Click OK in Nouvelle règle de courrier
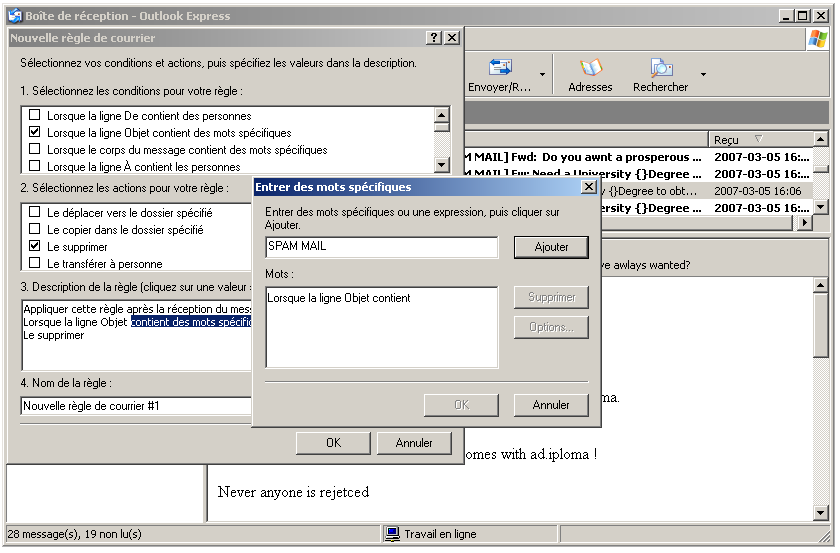 pos(333,443)
